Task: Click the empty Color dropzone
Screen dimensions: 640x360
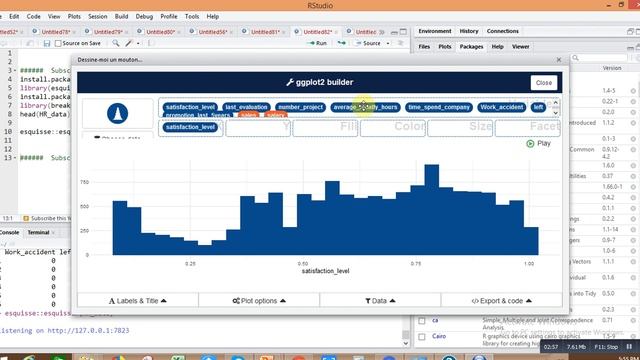Action: tap(393, 128)
